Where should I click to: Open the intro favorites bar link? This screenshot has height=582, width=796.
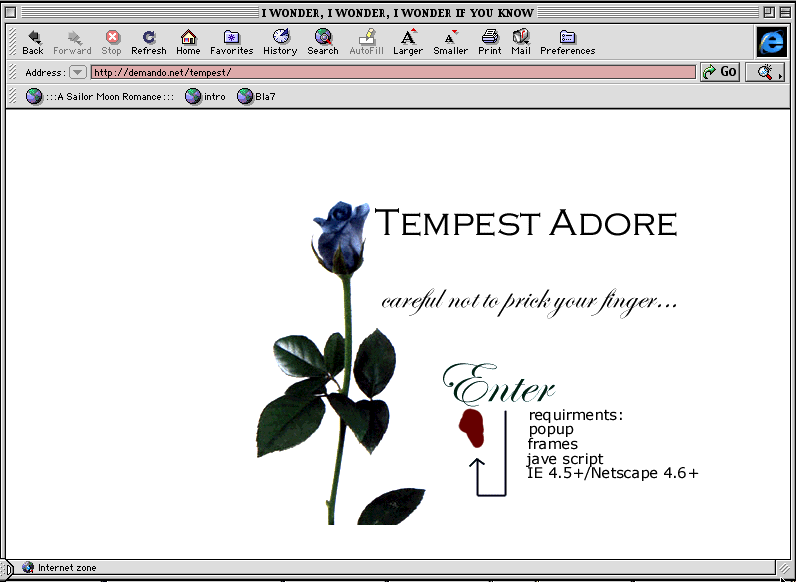205,97
